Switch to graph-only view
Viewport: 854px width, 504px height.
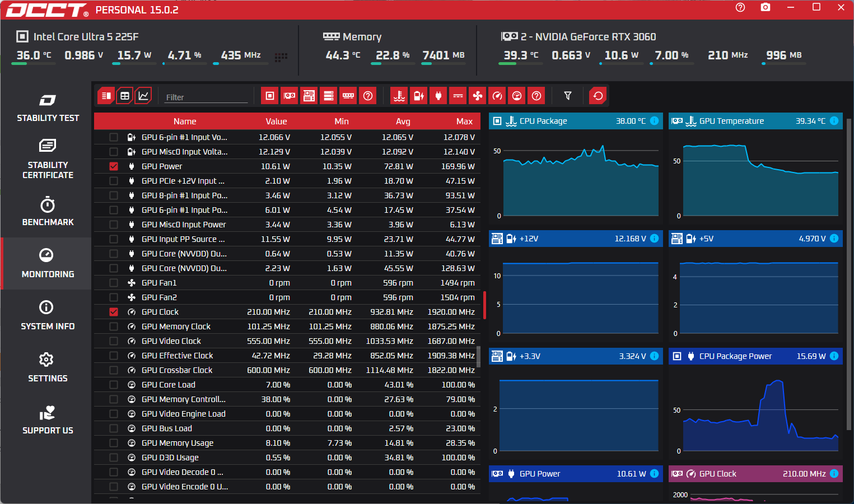(x=143, y=96)
